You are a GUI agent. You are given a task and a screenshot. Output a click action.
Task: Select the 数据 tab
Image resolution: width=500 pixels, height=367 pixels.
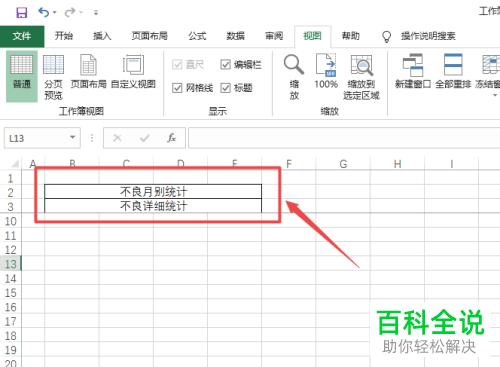235,36
